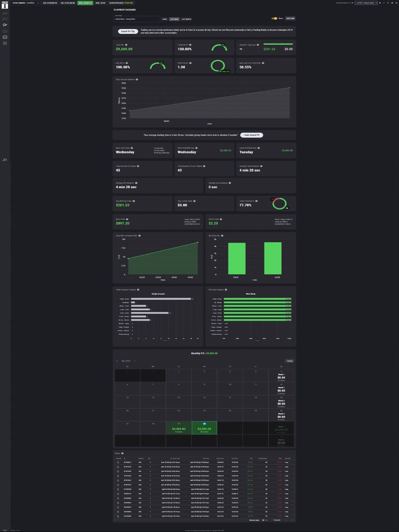
Task: Click the help icon next to Total P&L
Action: pyautogui.click(x=126, y=45)
